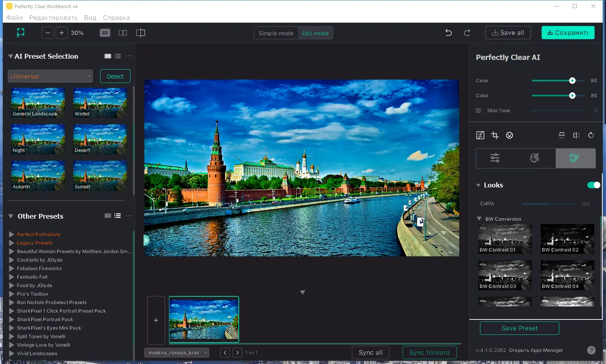Show AI presets in list view
This screenshot has width=606, height=364.
[x=118, y=56]
